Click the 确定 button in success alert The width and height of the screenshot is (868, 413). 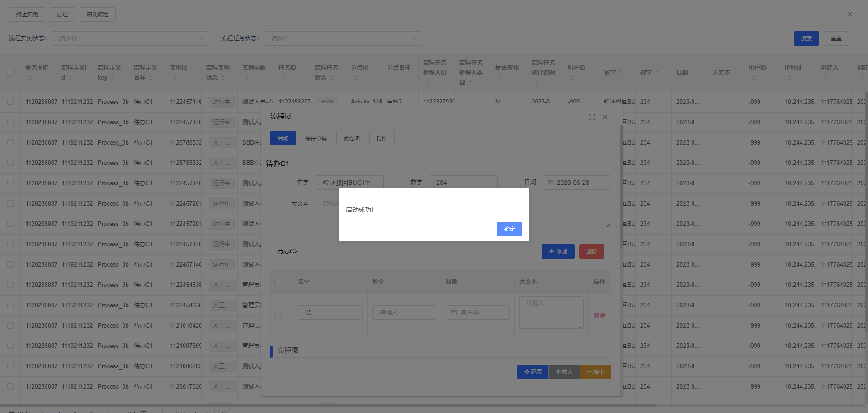(509, 229)
